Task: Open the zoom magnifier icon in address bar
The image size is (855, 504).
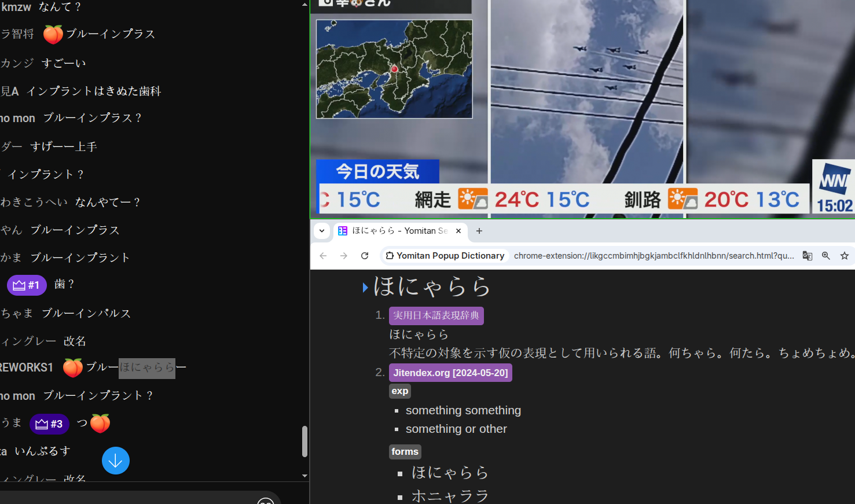Action: (x=826, y=256)
